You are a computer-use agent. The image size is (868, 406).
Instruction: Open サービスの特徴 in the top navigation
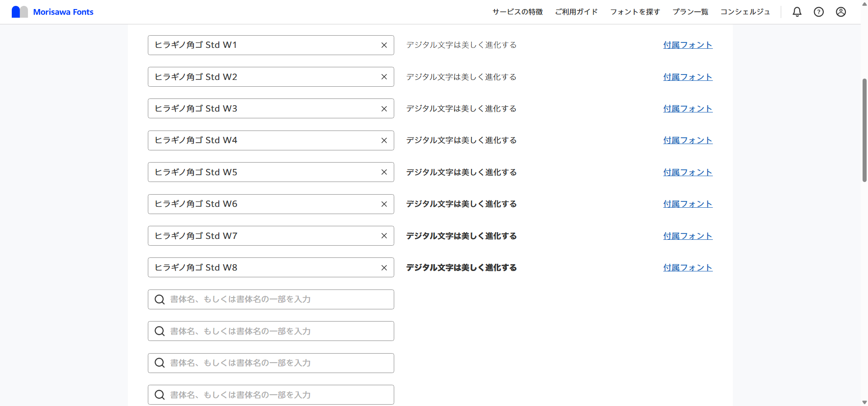[518, 12]
